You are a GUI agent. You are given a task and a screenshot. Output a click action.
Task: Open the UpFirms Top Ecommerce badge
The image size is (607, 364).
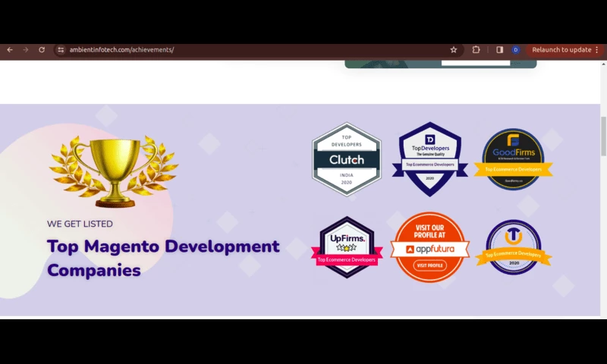click(347, 247)
